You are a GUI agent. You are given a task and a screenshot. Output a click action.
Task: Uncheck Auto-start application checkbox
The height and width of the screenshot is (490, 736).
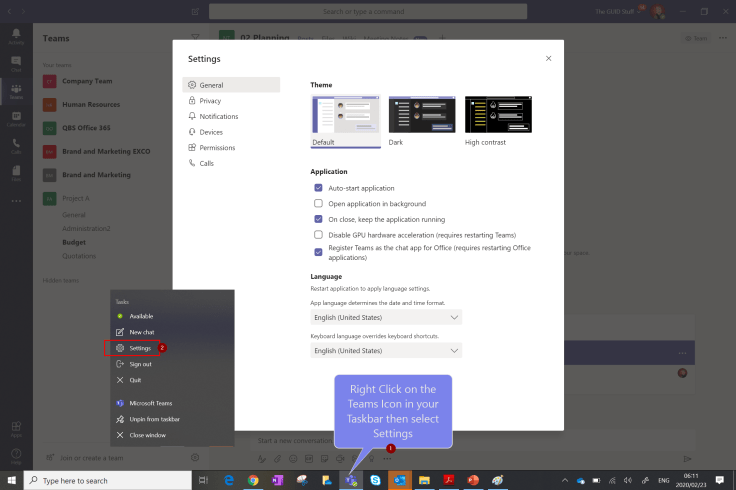[x=318, y=188]
